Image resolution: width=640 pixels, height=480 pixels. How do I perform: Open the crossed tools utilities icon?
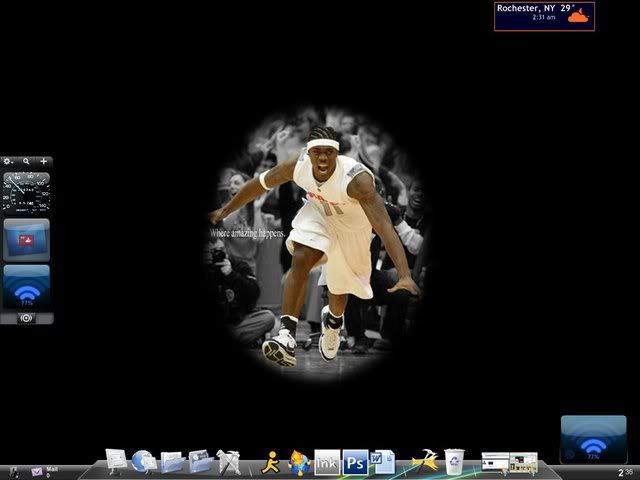(x=229, y=462)
